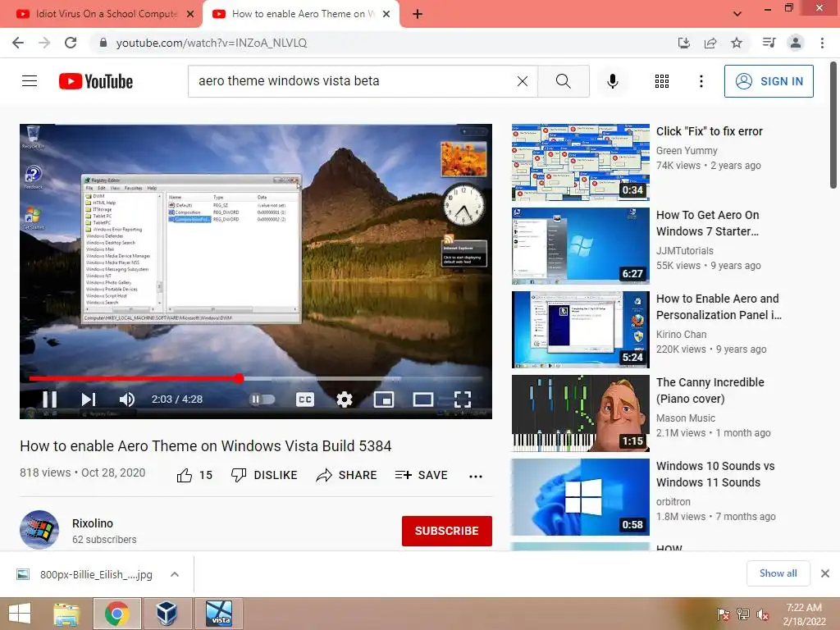This screenshot has height=630, width=840.
Task: Open Rixolino channel name link
Action: (93, 523)
